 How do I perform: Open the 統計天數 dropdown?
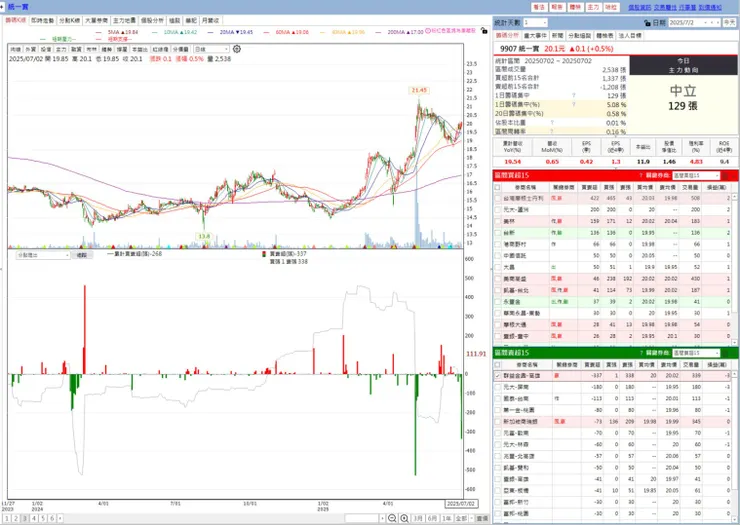coord(535,23)
